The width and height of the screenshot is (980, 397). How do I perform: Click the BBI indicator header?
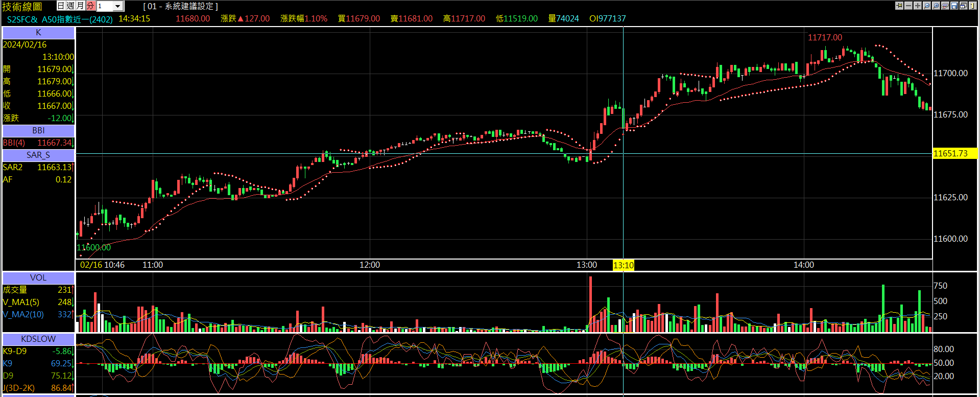pos(38,131)
